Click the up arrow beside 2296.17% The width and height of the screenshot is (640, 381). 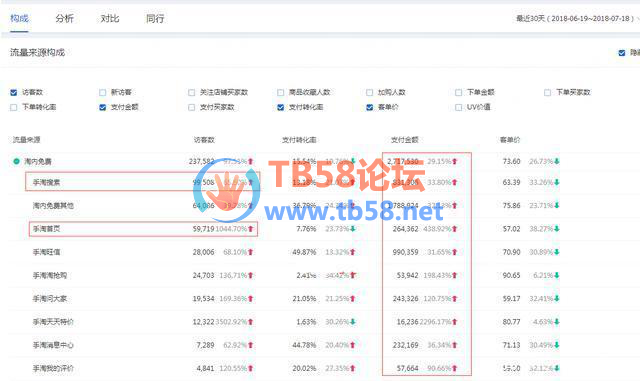point(455,322)
